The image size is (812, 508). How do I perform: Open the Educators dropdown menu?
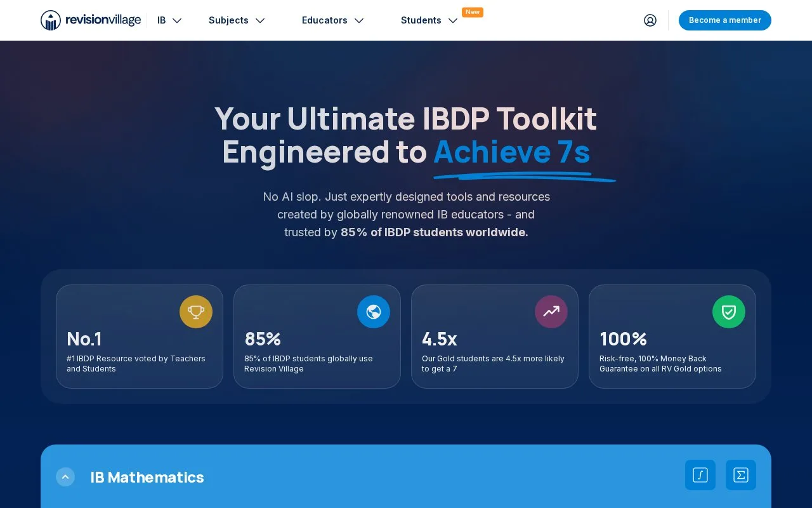[x=333, y=20]
